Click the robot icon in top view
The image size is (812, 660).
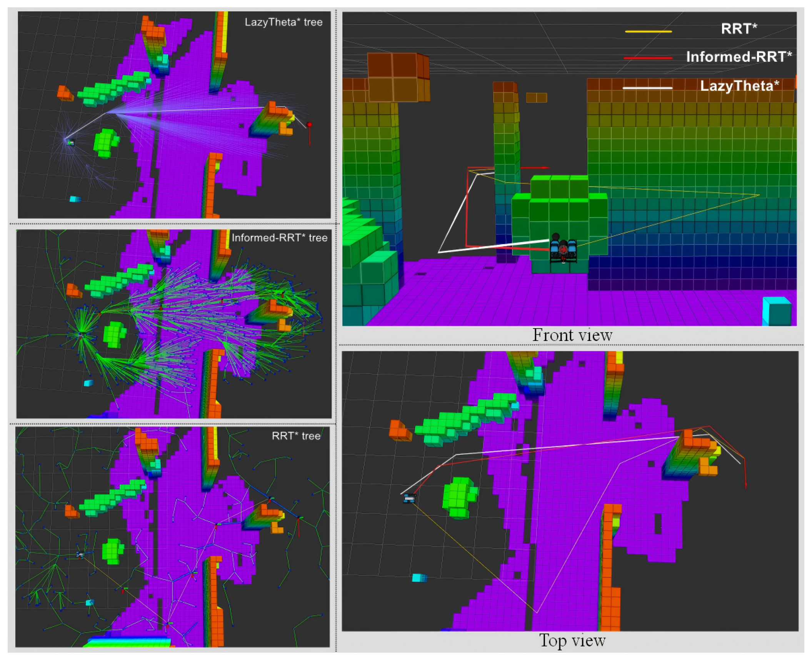tap(410, 498)
